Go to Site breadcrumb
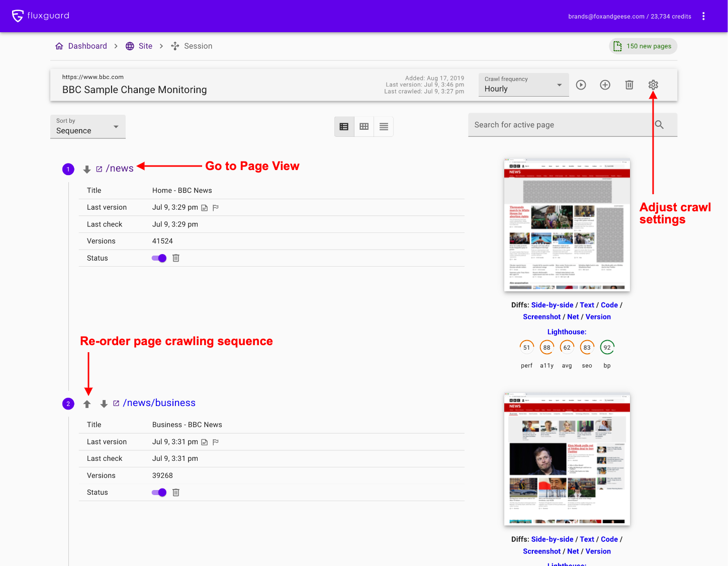Screen dimensions: 728x566 tap(145, 46)
